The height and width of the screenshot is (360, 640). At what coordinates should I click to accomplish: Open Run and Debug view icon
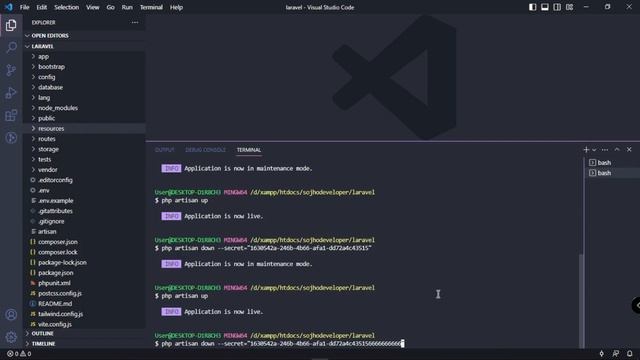tap(11, 93)
